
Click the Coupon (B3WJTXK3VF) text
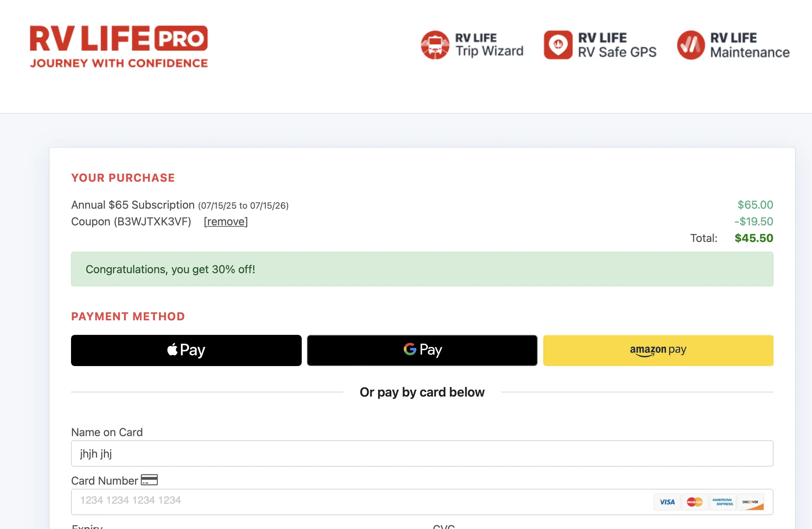pyautogui.click(x=131, y=222)
